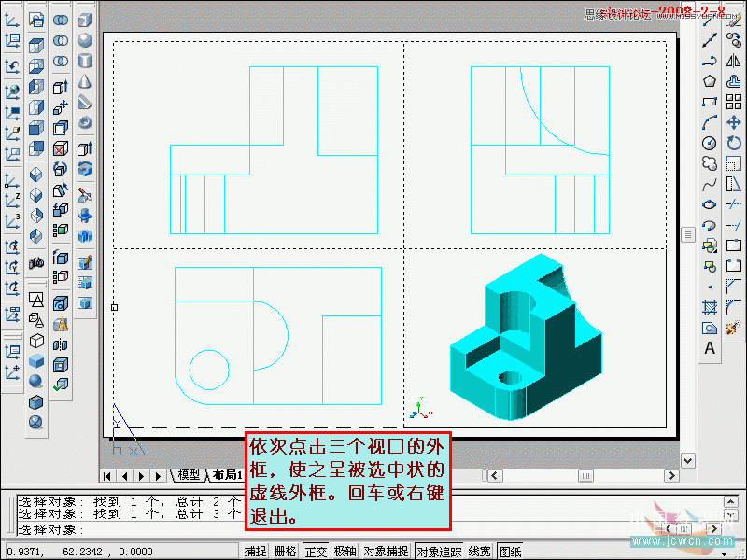Select the Revision Cloud tool
The image size is (747, 560).
(710, 163)
